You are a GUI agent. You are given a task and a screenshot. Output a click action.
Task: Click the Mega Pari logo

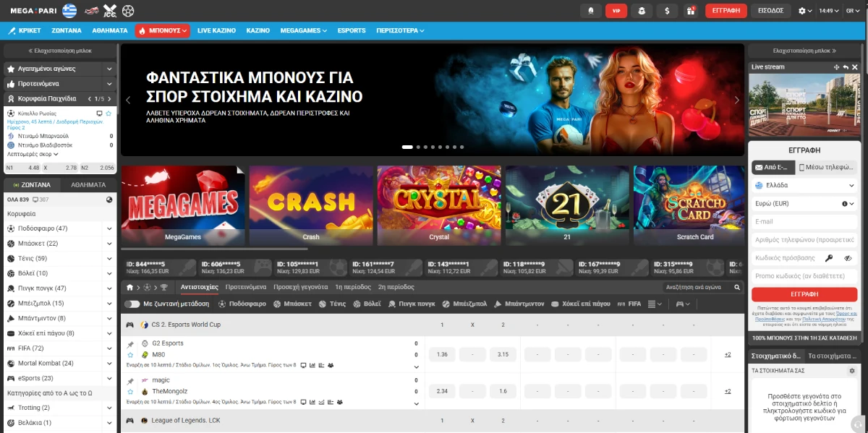[32, 11]
